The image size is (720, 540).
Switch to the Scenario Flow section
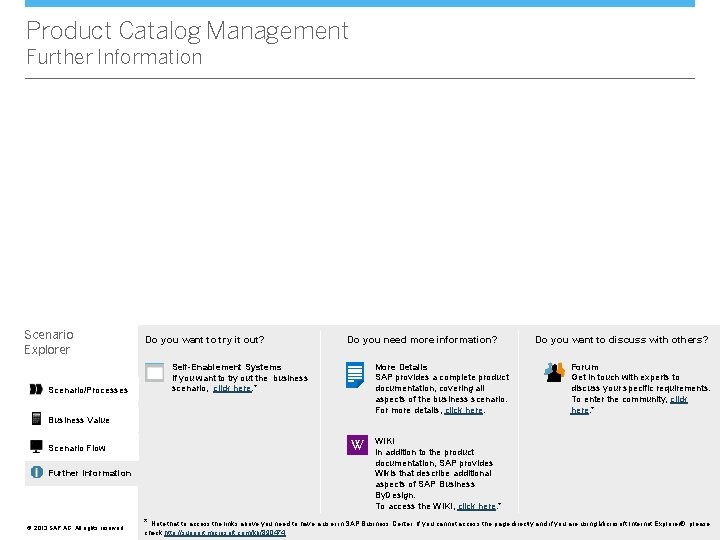[77, 448]
